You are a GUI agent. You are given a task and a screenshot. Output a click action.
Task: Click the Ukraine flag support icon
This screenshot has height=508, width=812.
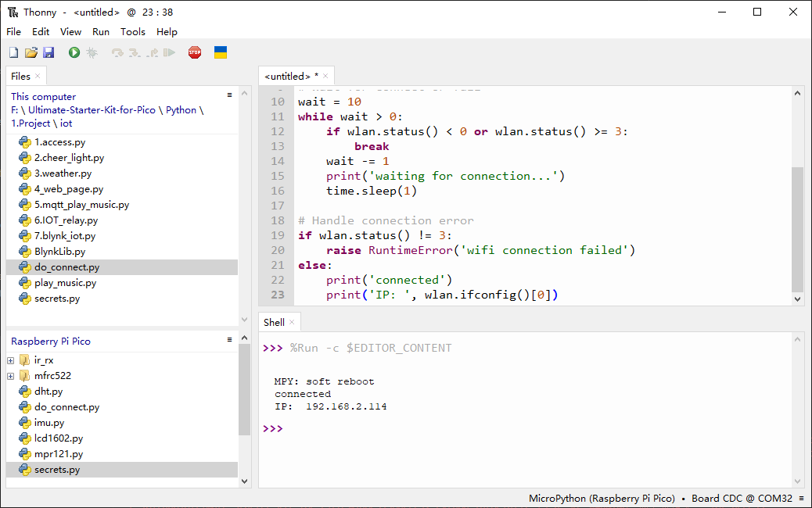point(221,52)
